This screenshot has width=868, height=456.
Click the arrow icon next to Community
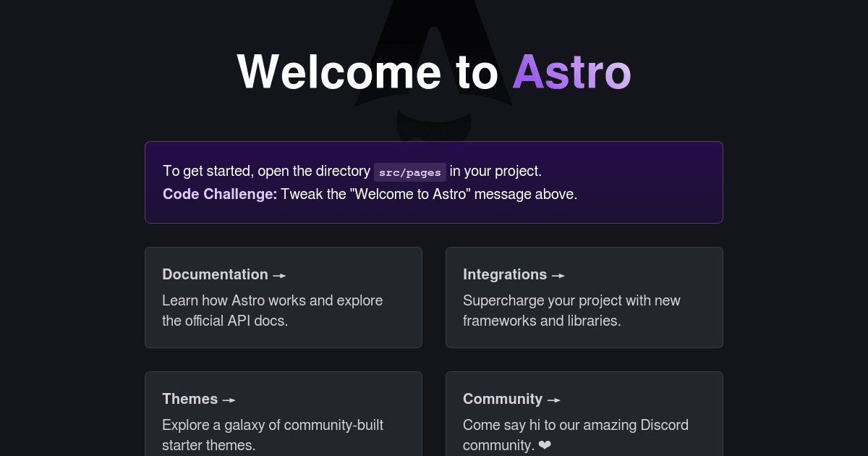tap(553, 400)
